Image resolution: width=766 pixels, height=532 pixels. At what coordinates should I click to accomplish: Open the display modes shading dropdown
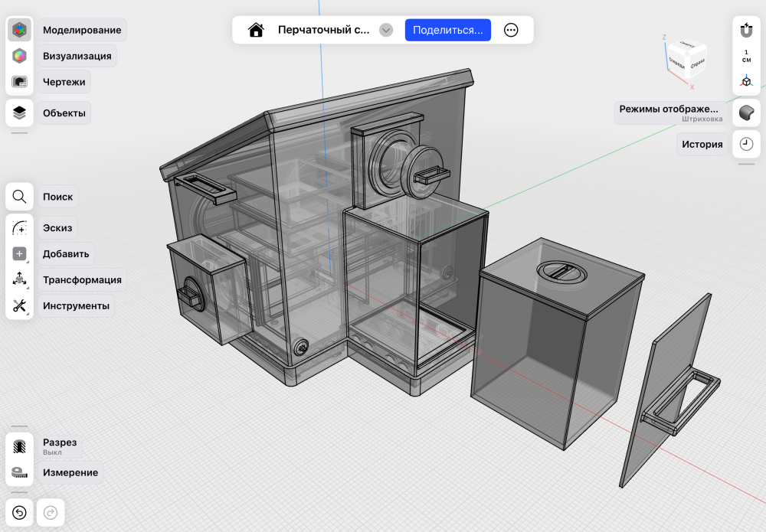point(746,113)
